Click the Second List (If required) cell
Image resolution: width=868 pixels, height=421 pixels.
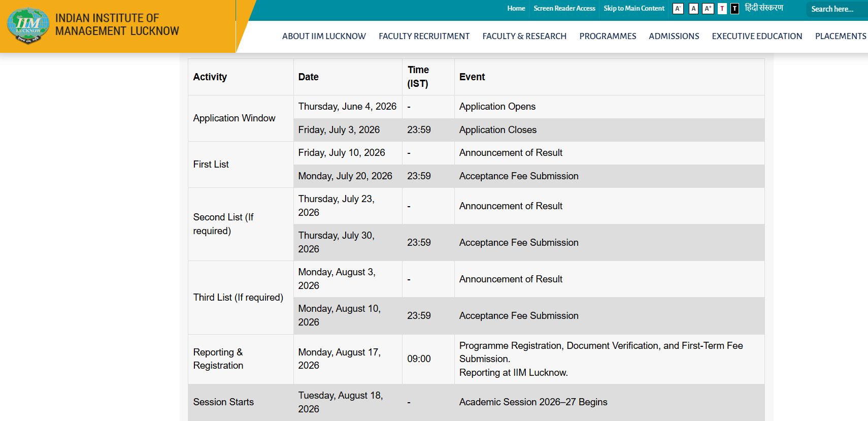[x=241, y=224]
